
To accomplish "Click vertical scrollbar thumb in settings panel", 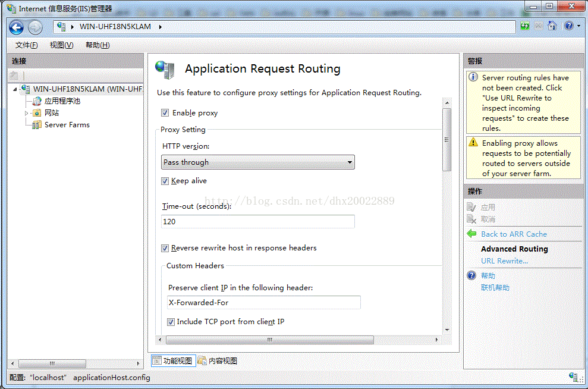I will pos(446,140).
